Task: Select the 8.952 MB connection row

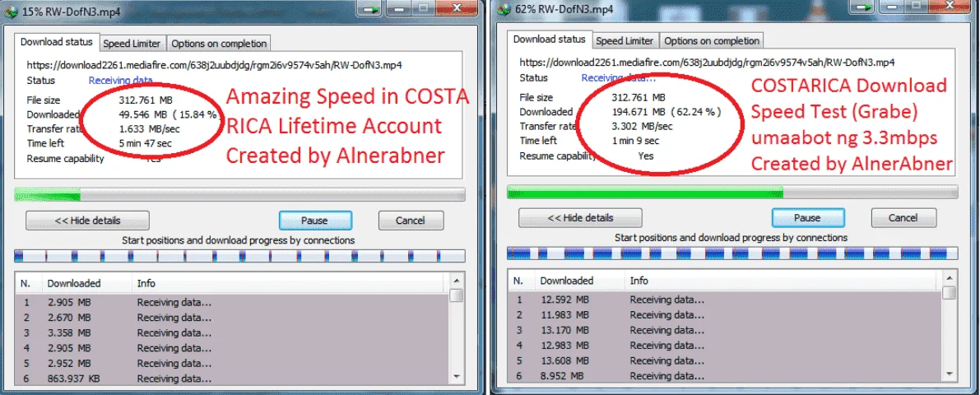Action: click(725, 375)
